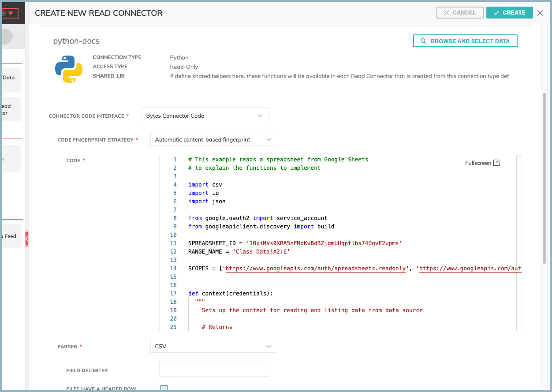Open the Code Fingerprint Strategy dropdown
The image size is (552, 392).
point(213,140)
